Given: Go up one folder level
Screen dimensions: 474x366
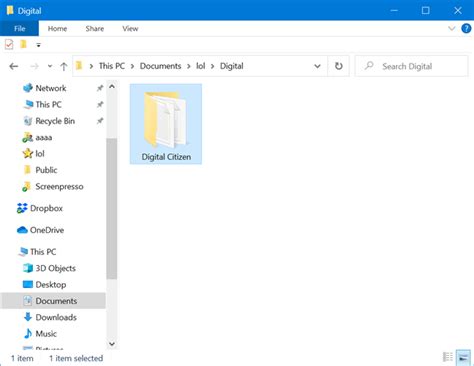Looking at the screenshot, I should tap(63, 66).
